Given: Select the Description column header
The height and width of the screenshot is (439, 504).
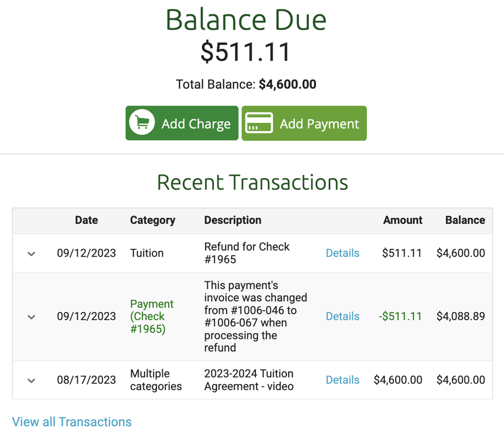Looking at the screenshot, I should (x=233, y=220).
